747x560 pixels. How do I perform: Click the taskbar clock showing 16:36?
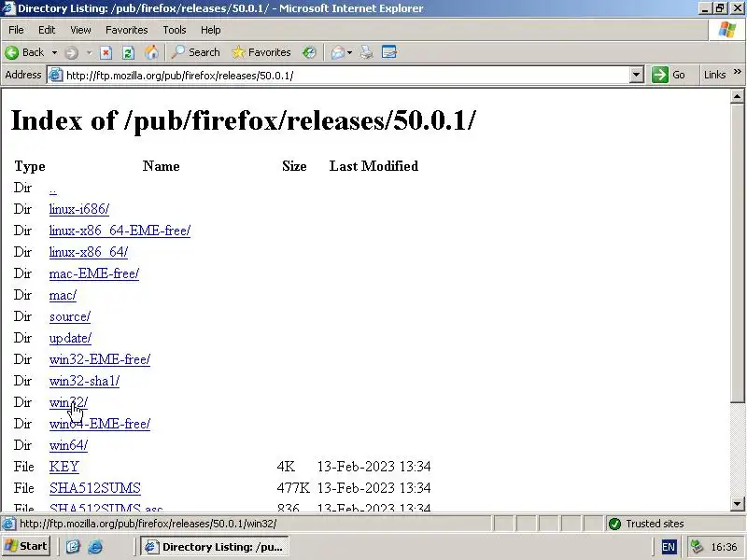[x=723, y=547]
